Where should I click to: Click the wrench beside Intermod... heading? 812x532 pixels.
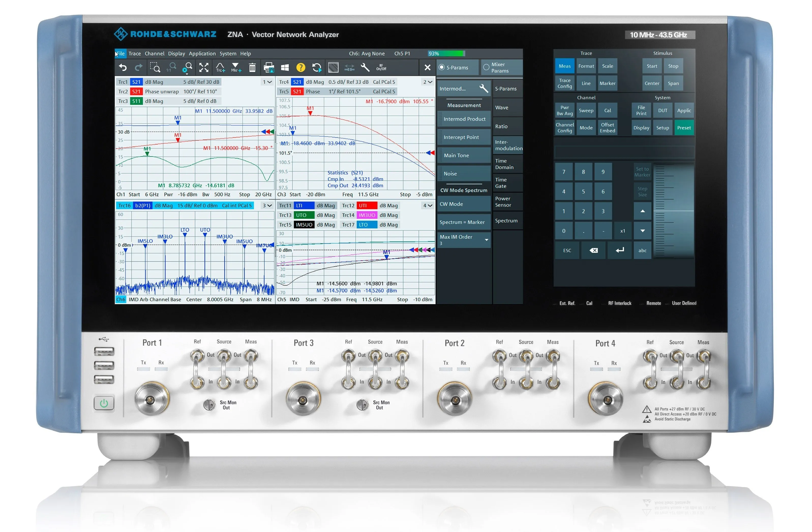tap(484, 89)
